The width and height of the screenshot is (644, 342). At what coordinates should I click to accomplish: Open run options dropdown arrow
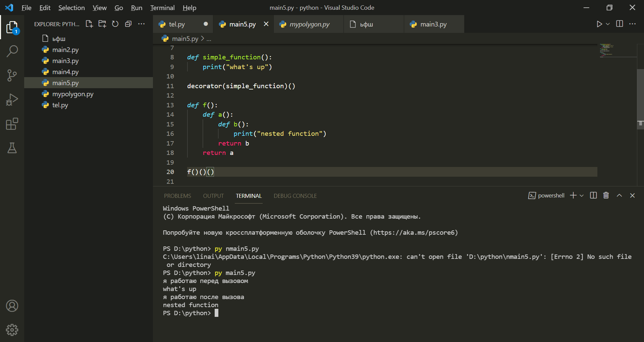point(608,24)
